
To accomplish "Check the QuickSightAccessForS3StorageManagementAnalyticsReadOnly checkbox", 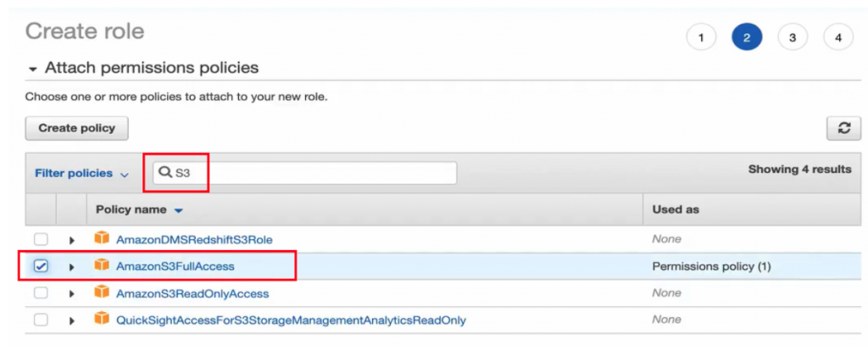I will [41, 320].
